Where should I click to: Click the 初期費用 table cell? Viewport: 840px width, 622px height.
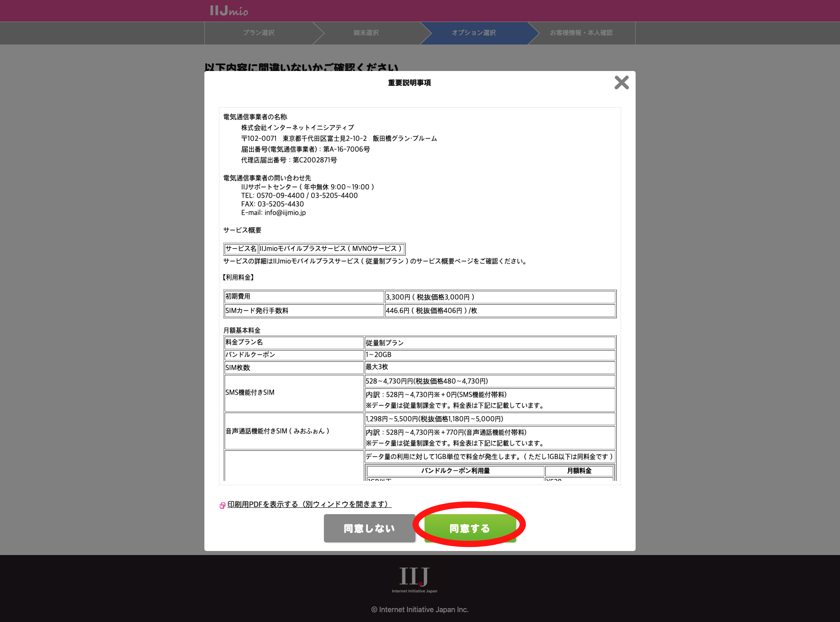[x=304, y=297]
